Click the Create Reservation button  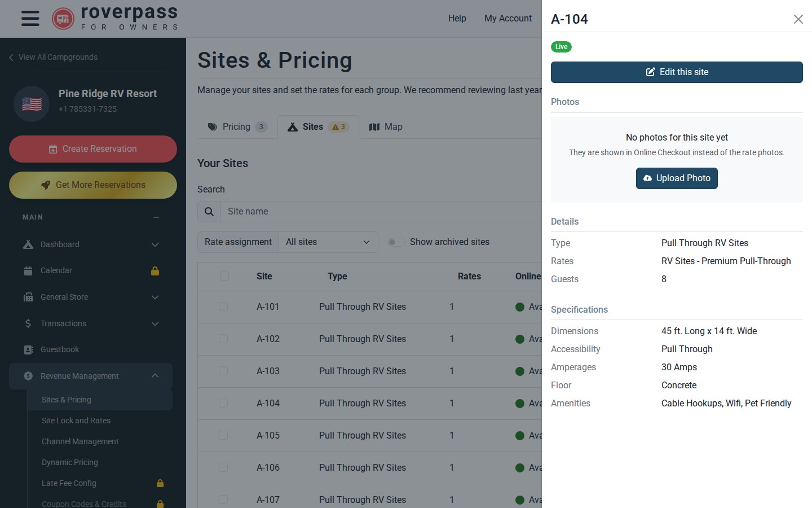[x=93, y=149]
